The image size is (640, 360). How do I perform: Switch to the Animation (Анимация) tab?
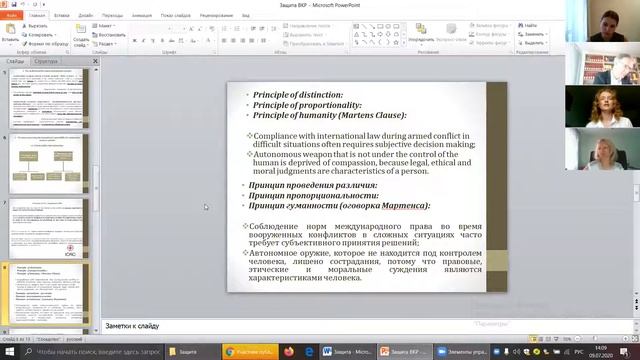click(x=142, y=16)
